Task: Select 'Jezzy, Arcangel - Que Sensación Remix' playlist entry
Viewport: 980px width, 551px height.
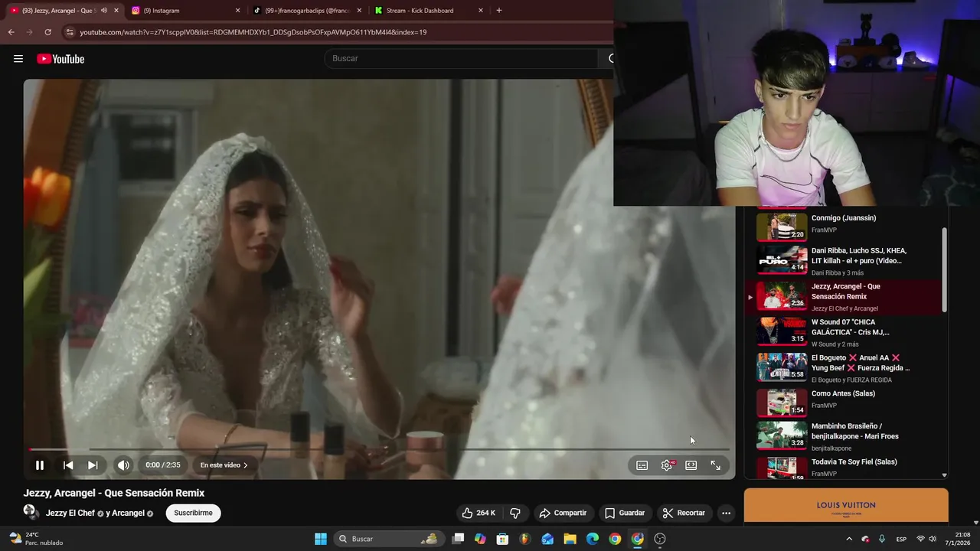Action: click(844, 297)
